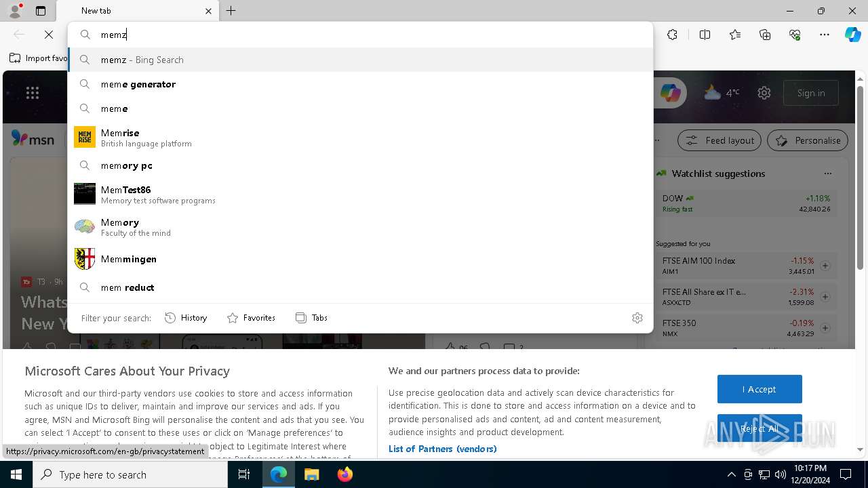Screen dimensions: 868x488
Task: Click the stop loading X button
Action: tap(49, 35)
